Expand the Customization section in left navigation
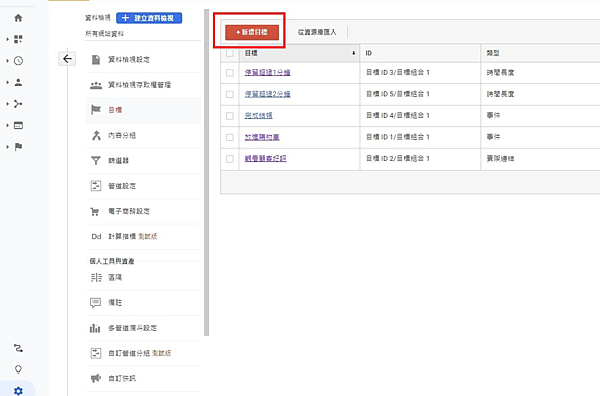 point(7,39)
